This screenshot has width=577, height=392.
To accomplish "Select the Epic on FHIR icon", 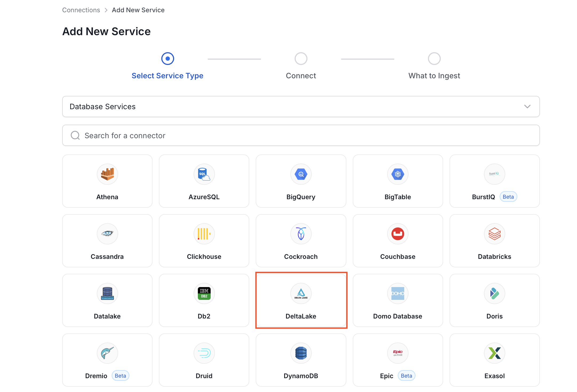I will [x=398, y=353].
